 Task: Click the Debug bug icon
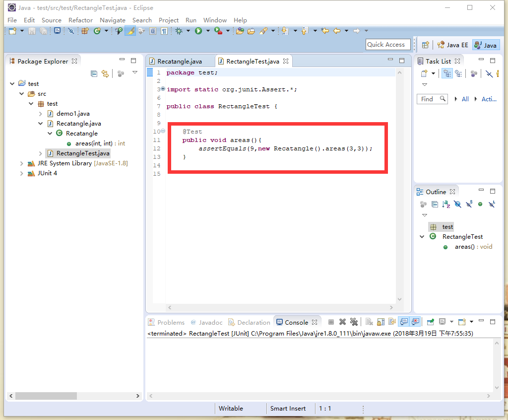pos(179,31)
